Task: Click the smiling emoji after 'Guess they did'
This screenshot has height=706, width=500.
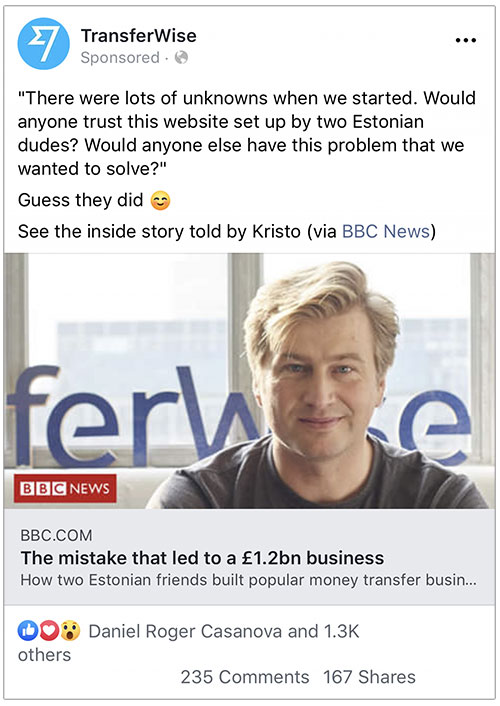Action: coord(160,200)
